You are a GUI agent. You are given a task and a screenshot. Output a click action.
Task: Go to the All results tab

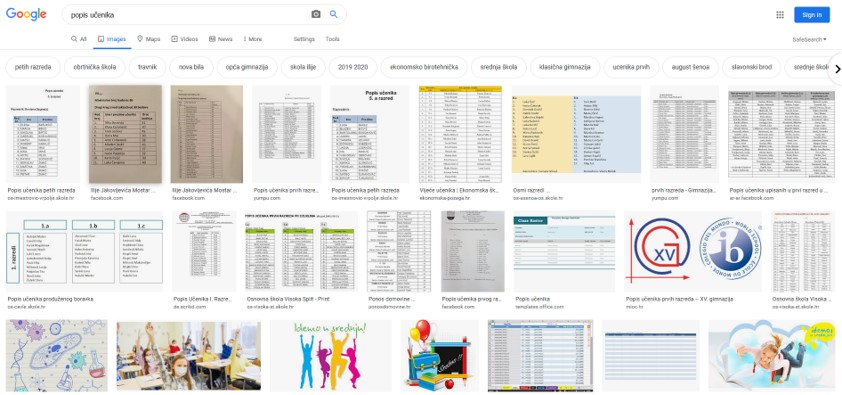pyautogui.click(x=79, y=39)
